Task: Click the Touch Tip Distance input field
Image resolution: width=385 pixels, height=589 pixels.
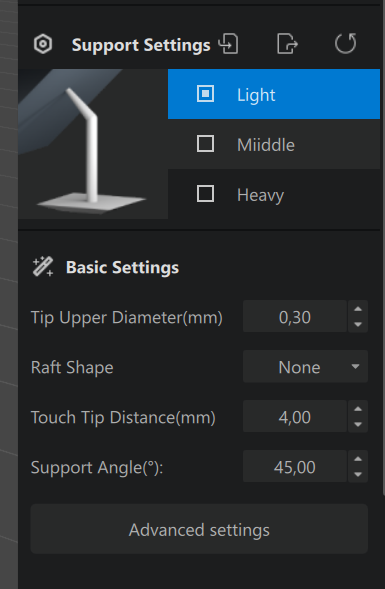Action: click(295, 417)
